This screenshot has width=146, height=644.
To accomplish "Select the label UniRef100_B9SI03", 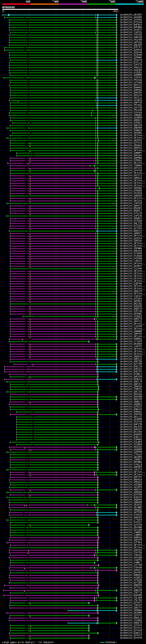I will (x=131, y=85).
